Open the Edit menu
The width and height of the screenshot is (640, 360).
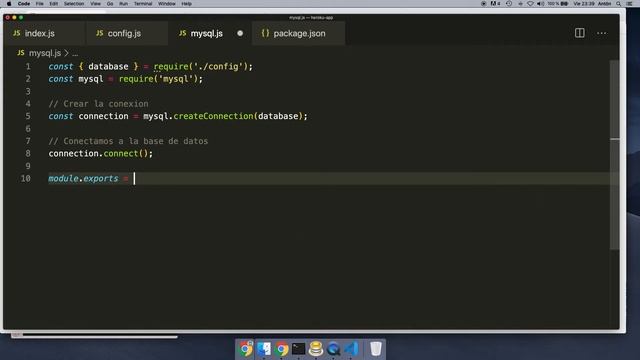[x=53, y=4]
